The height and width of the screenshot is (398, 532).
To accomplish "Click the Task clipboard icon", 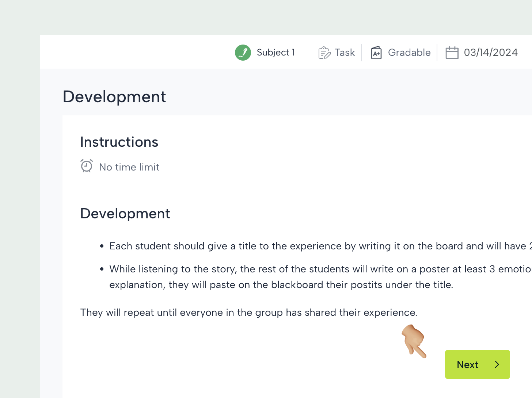I will (x=324, y=53).
